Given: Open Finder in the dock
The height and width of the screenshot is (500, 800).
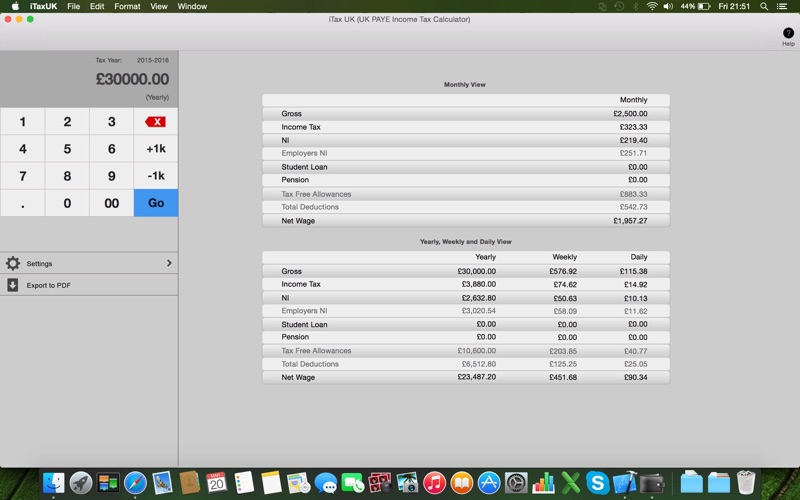Looking at the screenshot, I should coord(54,483).
